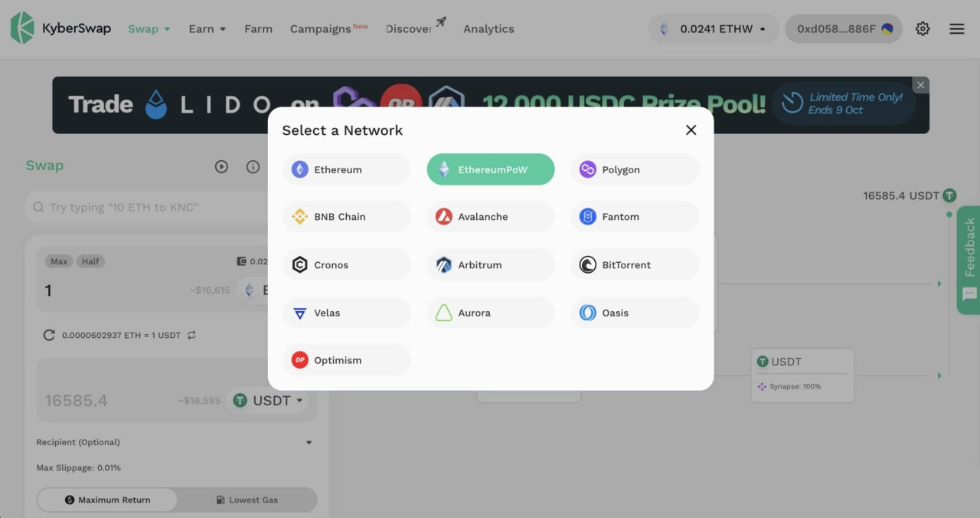
Task: Open the Lido trade banner
Action: click(490, 105)
